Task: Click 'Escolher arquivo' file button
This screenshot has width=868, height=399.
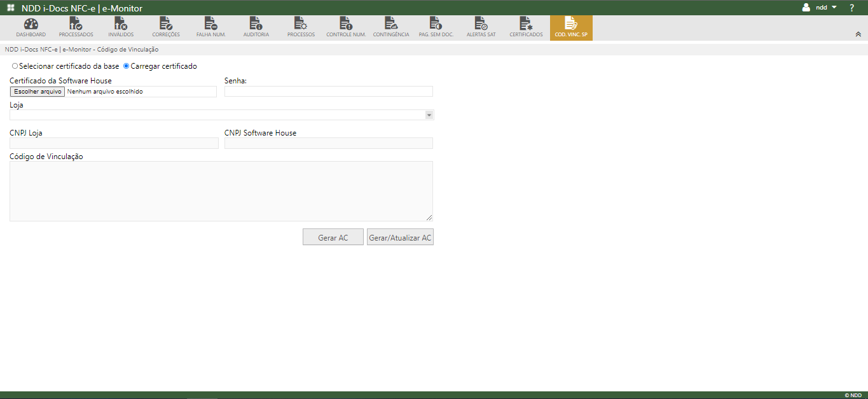Action: [x=37, y=92]
